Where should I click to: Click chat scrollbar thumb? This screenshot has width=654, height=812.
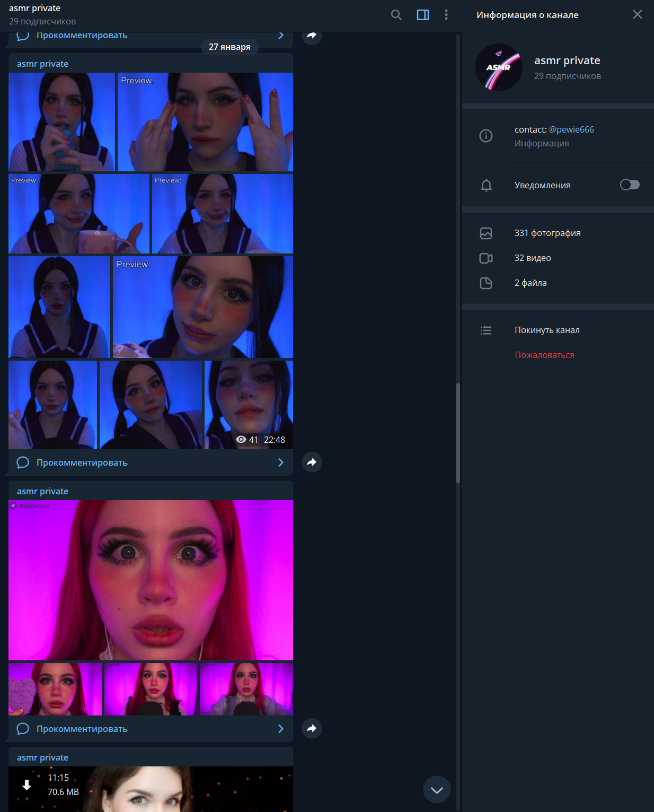[458, 433]
